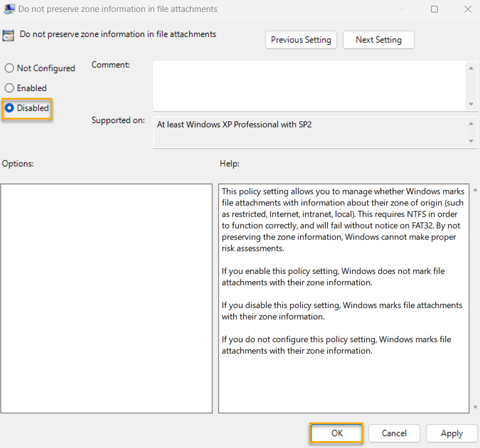Select the Not Configured radio button
480x448 pixels.
9,68
